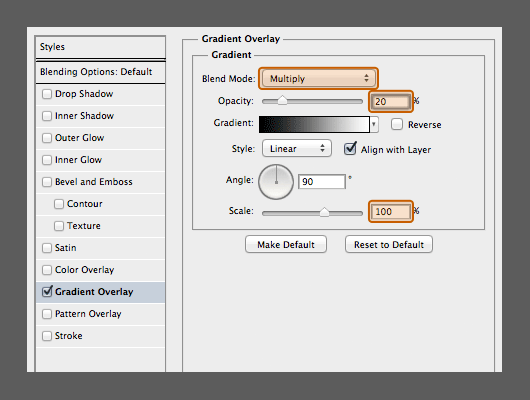Disable the Gradient Overlay checkbox
530x400 pixels.
point(47,291)
